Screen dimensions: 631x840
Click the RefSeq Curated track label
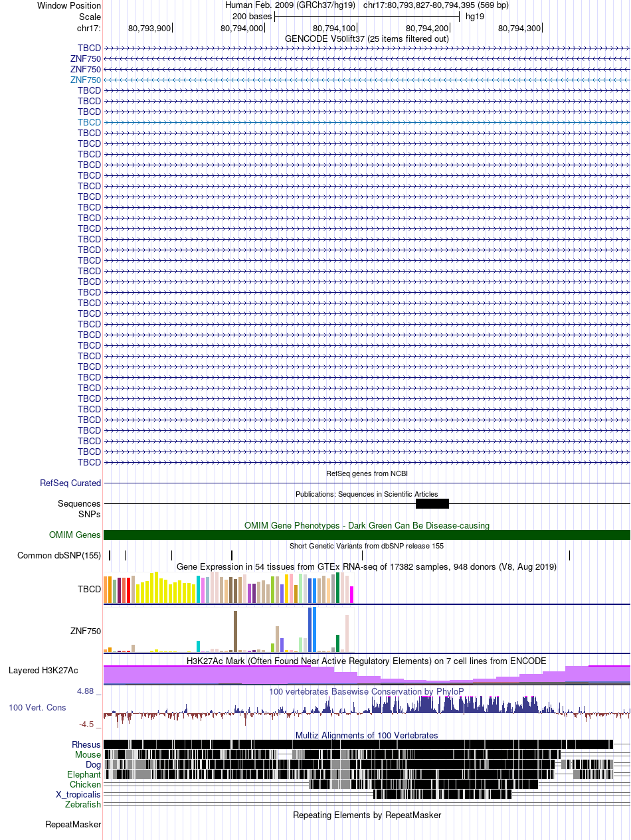(x=70, y=483)
